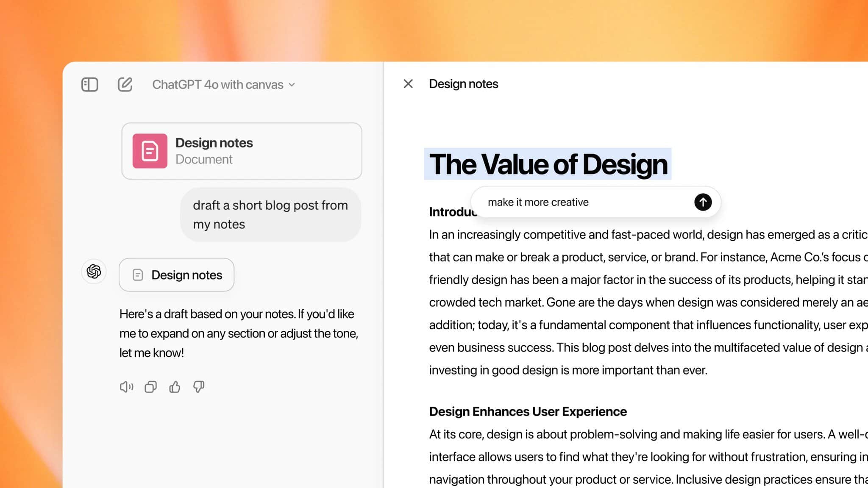The height and width of the screenshot is (488, 868).
Task: Click the thumbs up icon
Action: click(174, 387)
